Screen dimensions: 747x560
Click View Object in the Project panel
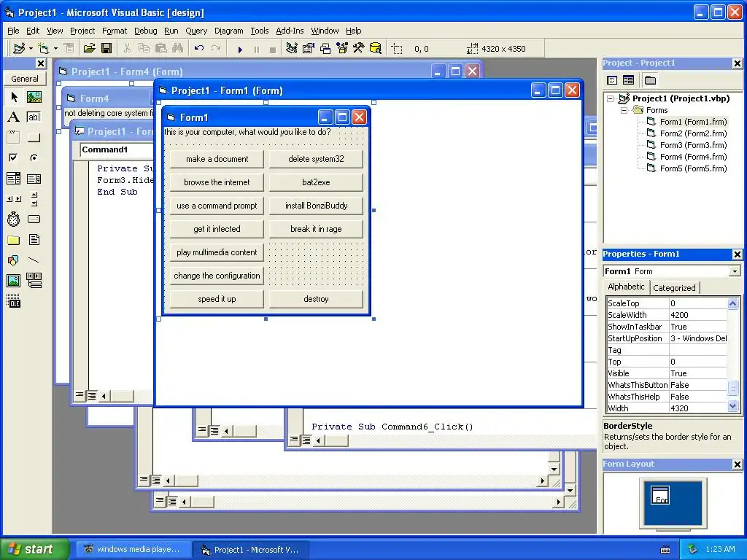628,80
